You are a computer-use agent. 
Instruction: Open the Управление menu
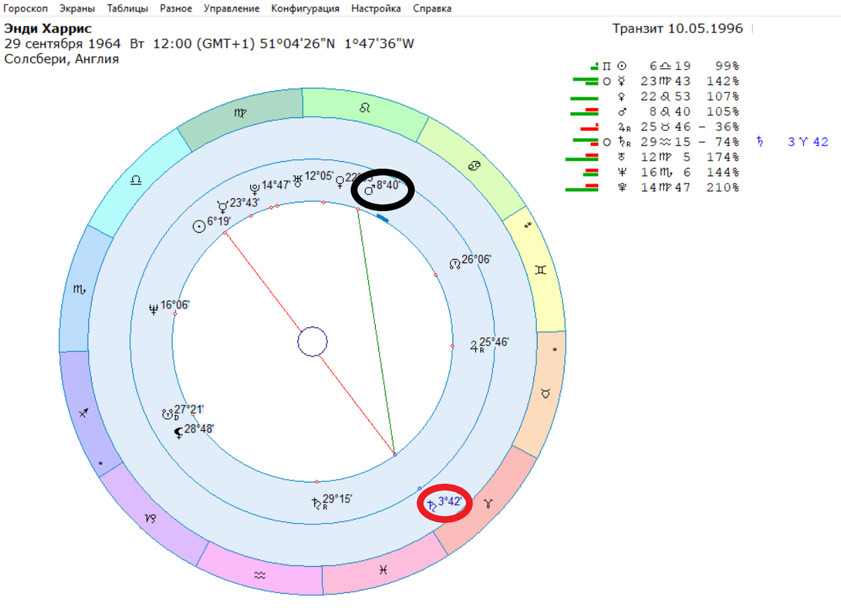tap(231, 8)
